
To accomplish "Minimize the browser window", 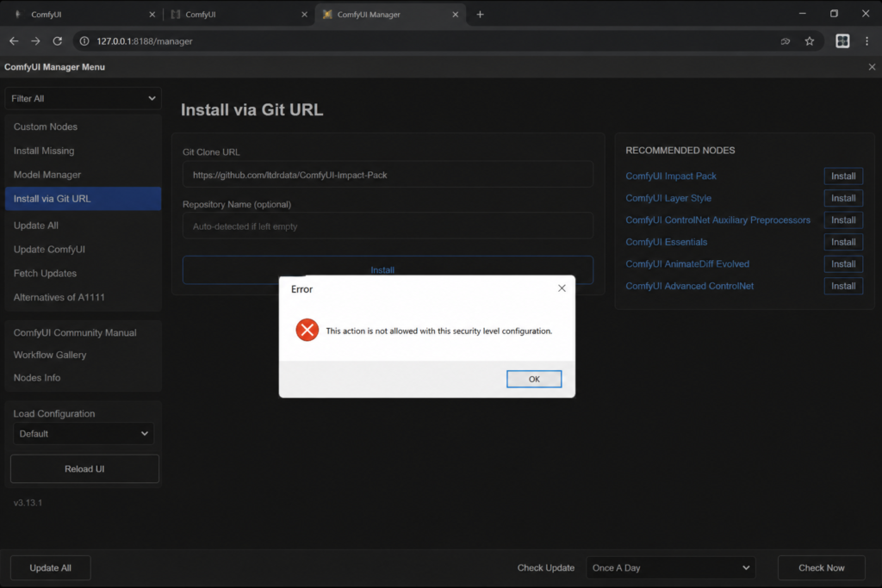I will [x=803, y=14].
